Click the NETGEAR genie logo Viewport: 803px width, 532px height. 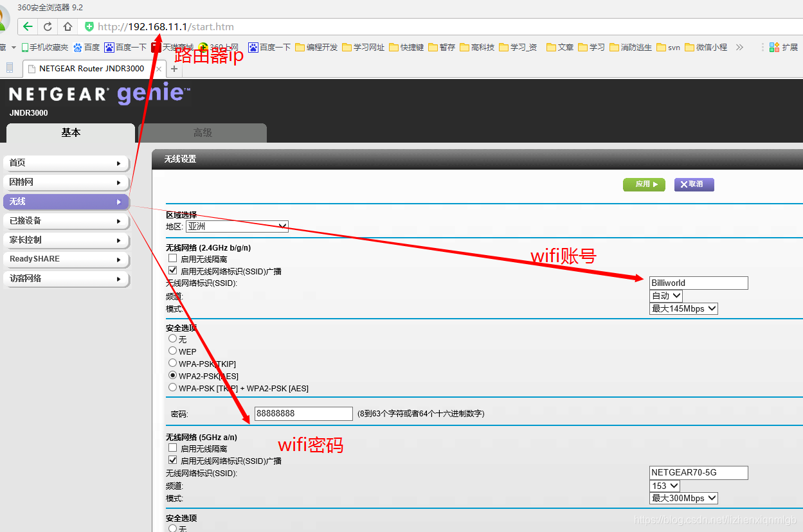(100, 94)
